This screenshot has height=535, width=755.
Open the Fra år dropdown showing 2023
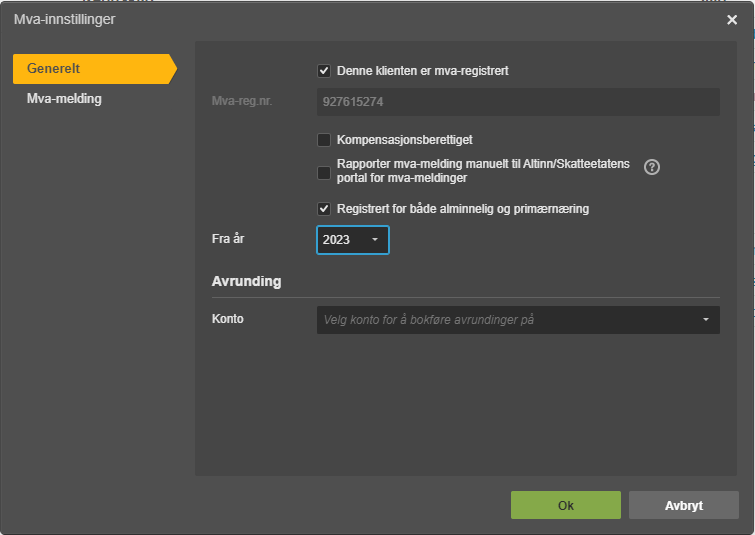coord(352,240)
